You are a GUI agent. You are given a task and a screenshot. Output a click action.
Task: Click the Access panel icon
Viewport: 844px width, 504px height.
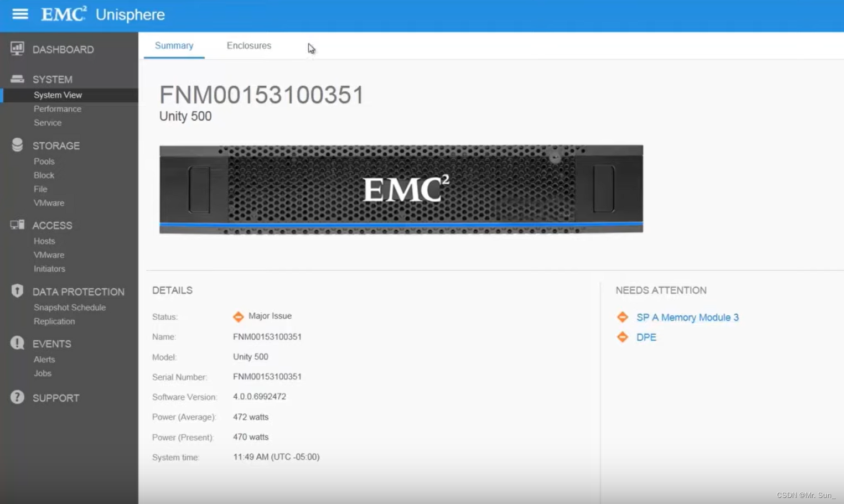tap(17, 224)
